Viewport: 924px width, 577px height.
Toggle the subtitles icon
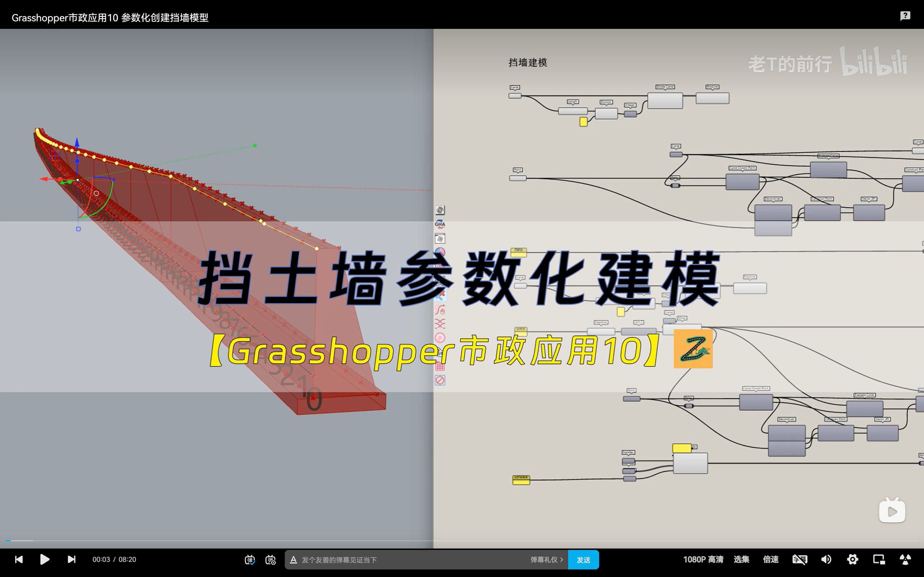tap(799, 559)
